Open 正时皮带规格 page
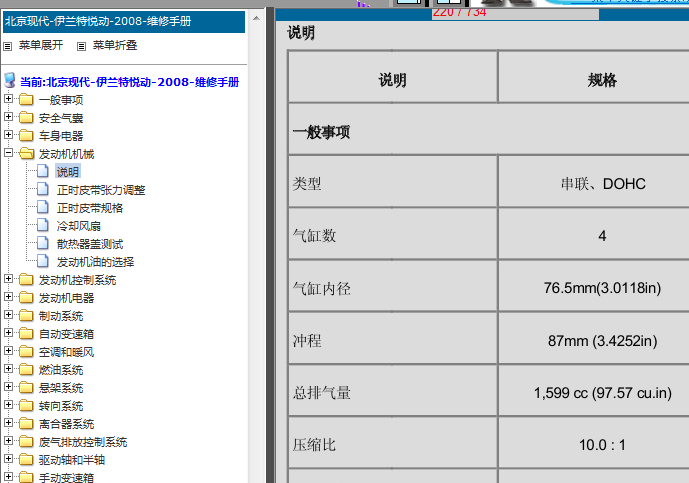The image size is (689, 483). (90, 208)
